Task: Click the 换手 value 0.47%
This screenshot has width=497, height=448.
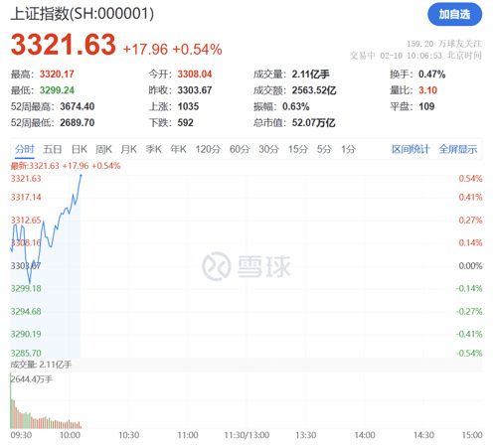Action: [x=431, y=75]
